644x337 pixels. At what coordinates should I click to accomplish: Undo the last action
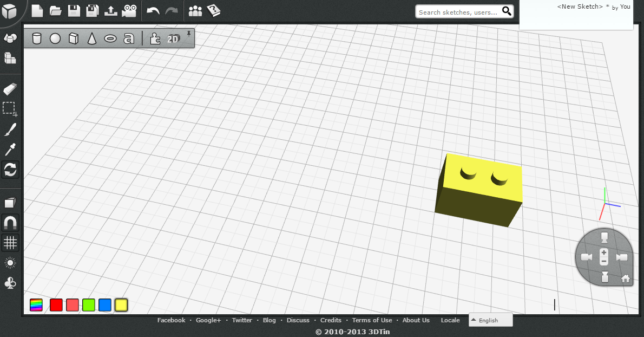point(153,11)
